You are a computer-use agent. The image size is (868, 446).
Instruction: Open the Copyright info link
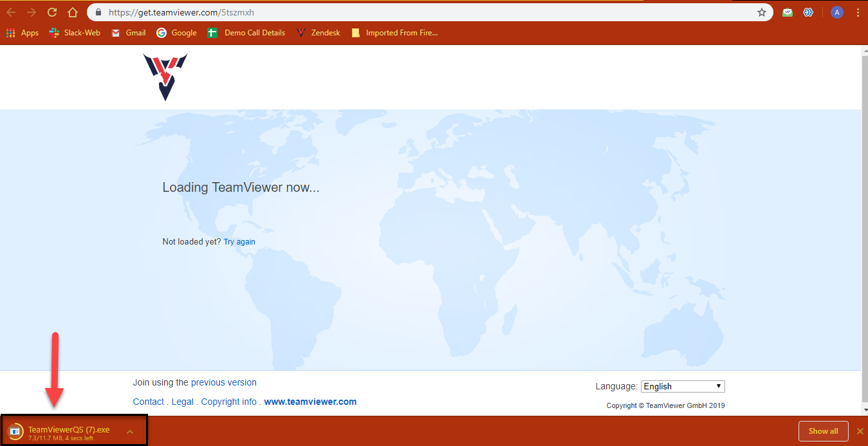229,402
